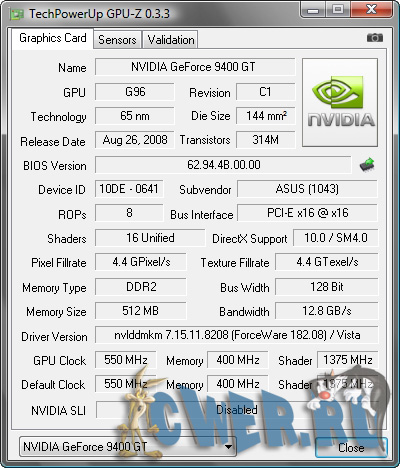
Task: Click the Memory Size field 512 MB
Action: 141,311
